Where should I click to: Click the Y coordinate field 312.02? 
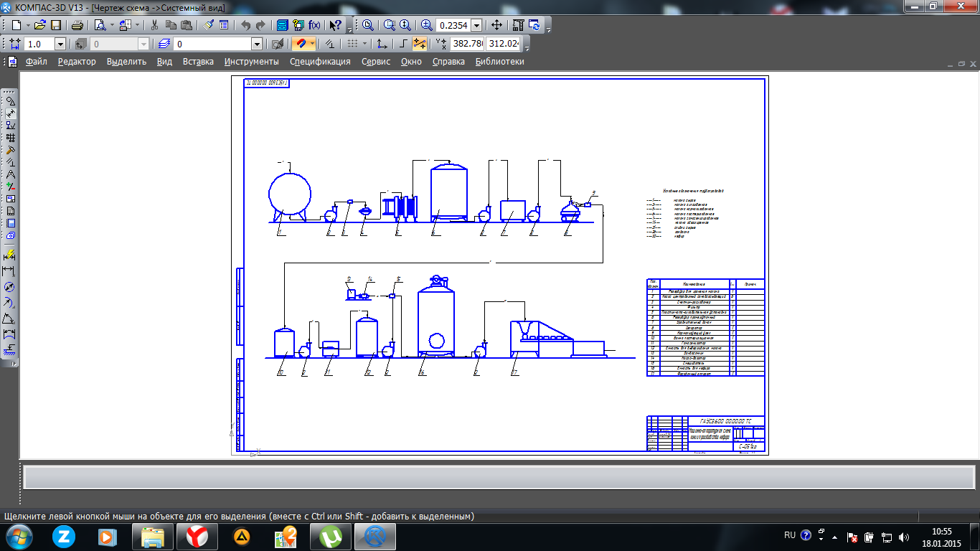pyautogui.click(x=503, y=44)
